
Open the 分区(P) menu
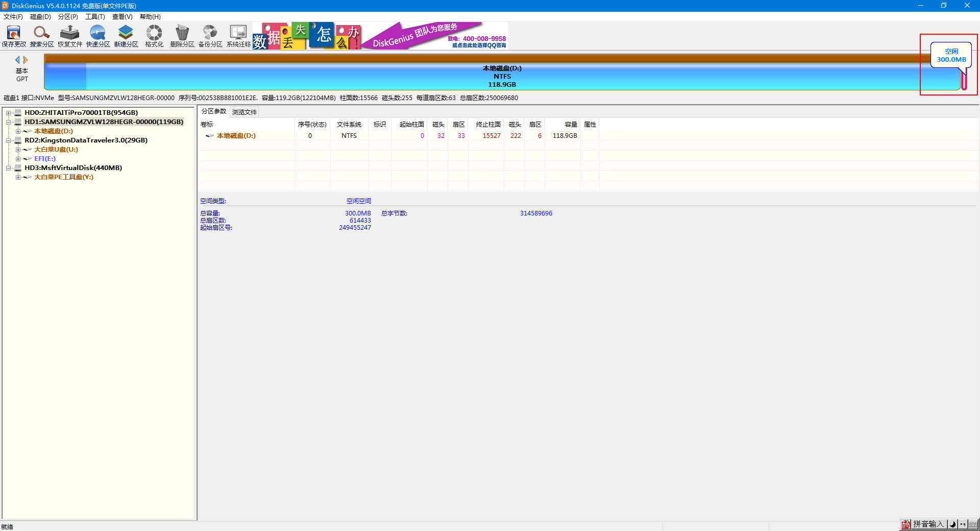68,17
